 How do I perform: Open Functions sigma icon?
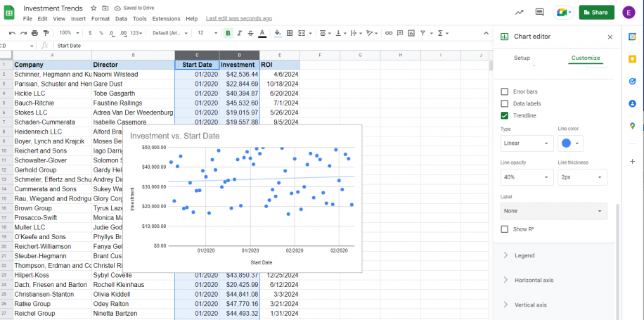pos(440,33)
